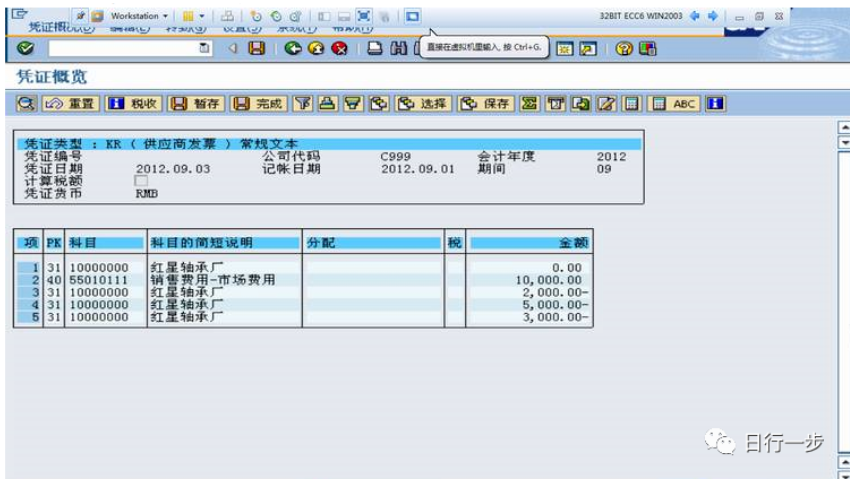Click the scrollbar up arrow at top right
This screenshot has width=850, height=480.
pyautogui.click(x=844, y=127)
